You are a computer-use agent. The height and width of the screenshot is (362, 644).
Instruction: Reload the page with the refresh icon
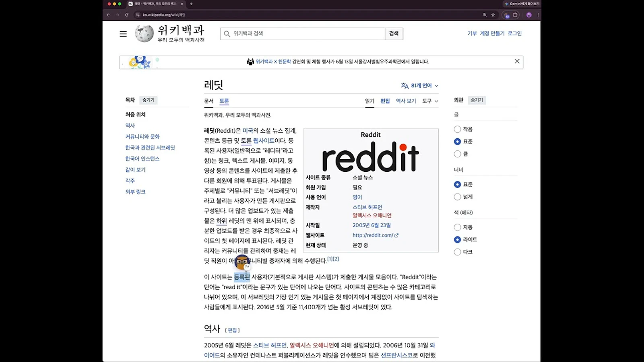click(127, 15)
